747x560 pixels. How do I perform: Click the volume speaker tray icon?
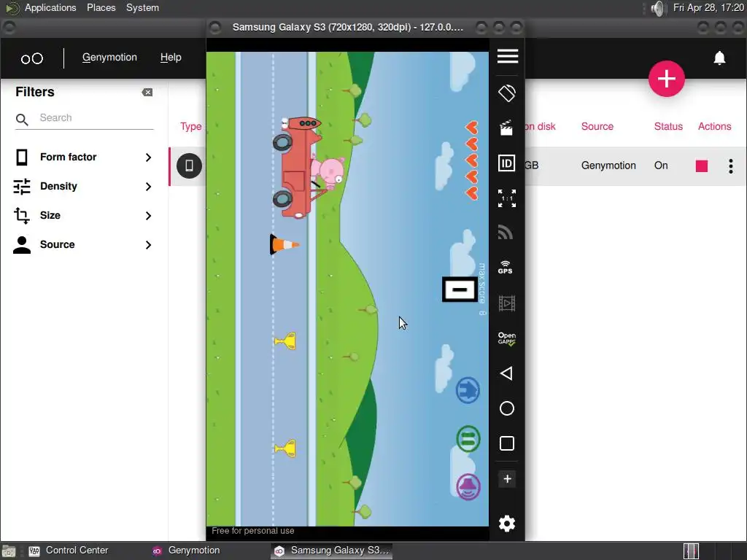pyautogui.click(x=657, y=8)
